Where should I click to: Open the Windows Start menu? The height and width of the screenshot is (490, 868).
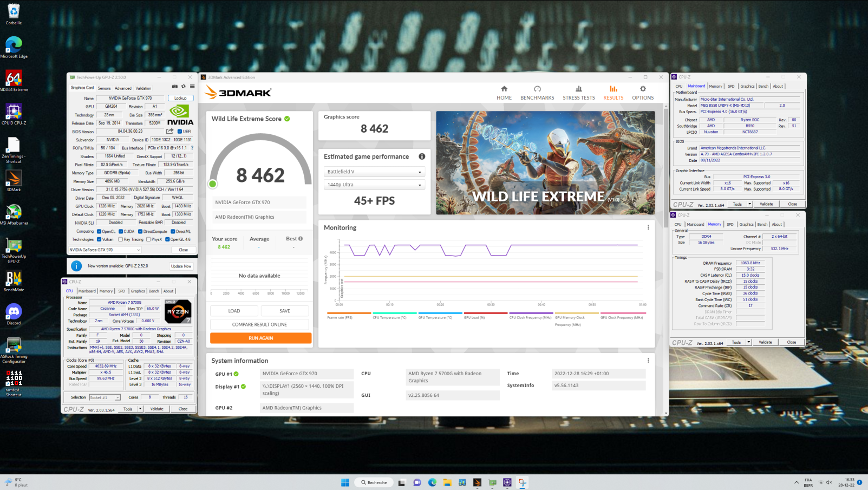coord(345,482)
